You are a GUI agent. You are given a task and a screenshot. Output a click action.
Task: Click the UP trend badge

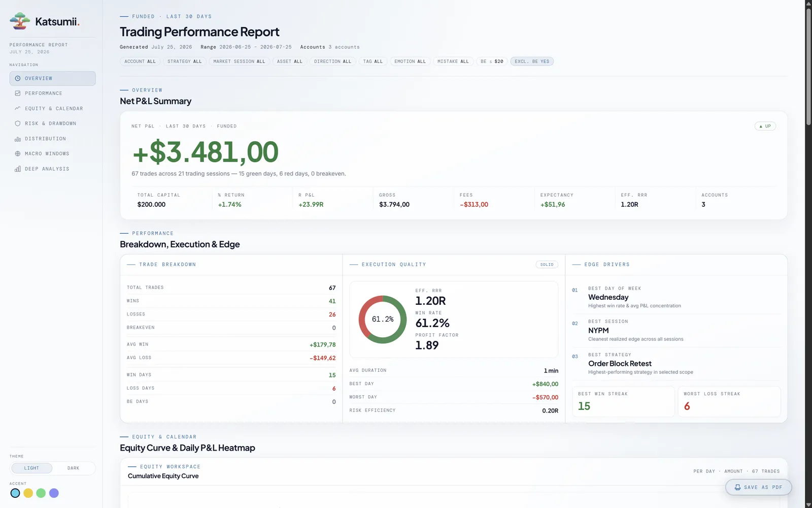765,126
